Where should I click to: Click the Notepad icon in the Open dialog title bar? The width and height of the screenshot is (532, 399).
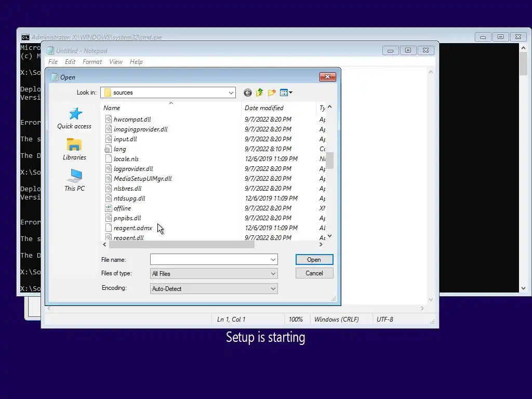(x=54, y=77)
